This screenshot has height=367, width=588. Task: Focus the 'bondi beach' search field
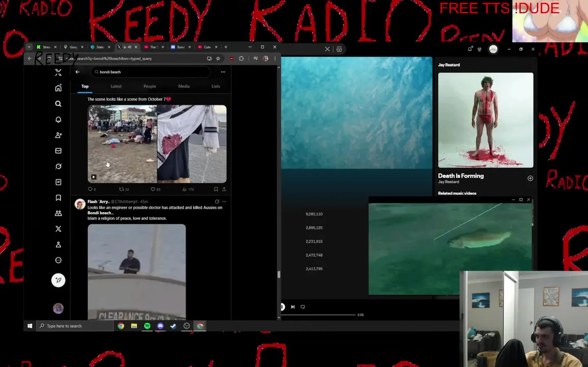[x=151, y=72]
